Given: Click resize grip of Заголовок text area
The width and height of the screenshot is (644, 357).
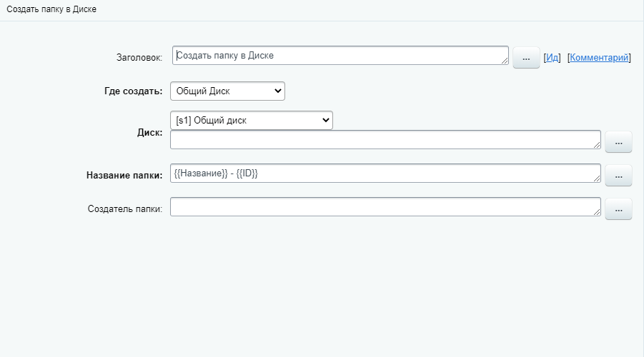Looking at the screenshot, I should [x=505, y=62].
